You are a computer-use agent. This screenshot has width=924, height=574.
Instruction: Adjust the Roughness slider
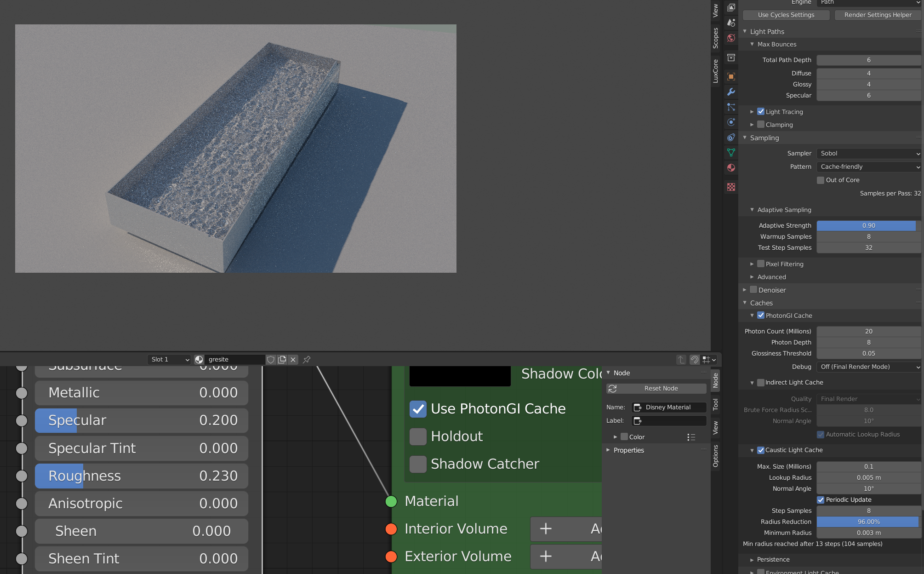click(x=142, y=476)
